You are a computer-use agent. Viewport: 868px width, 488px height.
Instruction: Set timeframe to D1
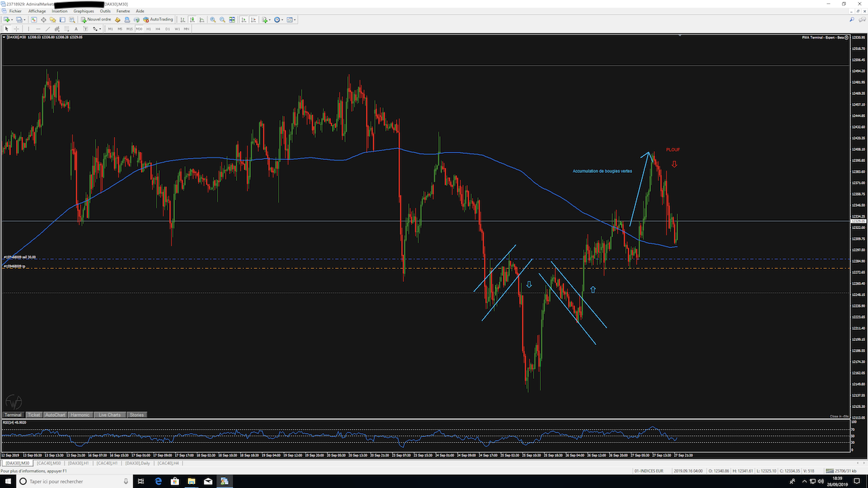pos(167,29)
